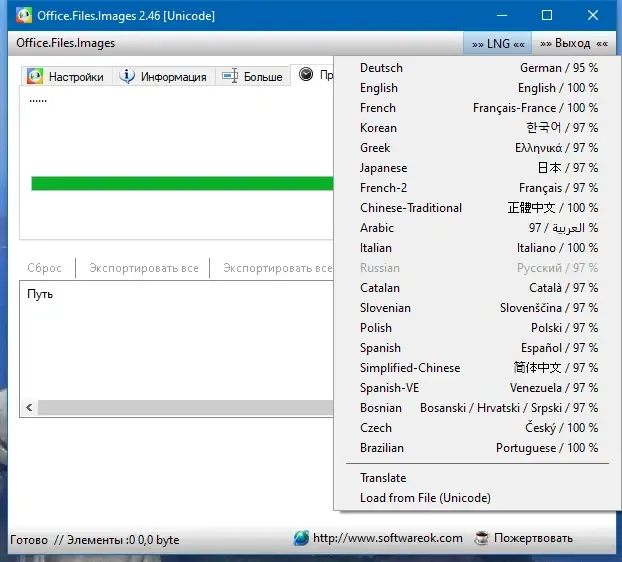The image size is (622, 562).
Task: Open the softwareok.com link
Action: pos(388,538)
